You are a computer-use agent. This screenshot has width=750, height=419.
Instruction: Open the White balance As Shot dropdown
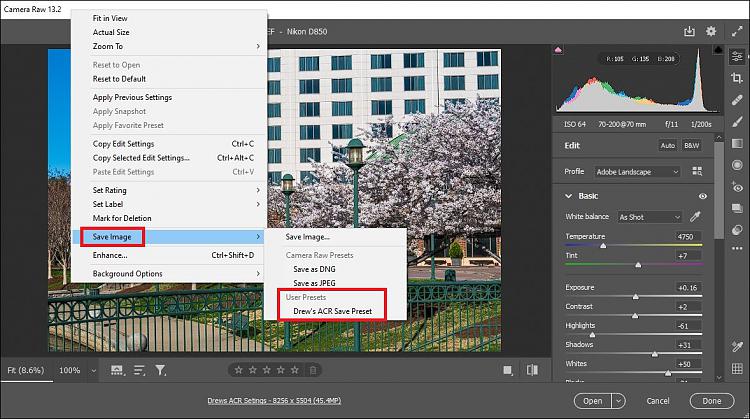(650, 217)
